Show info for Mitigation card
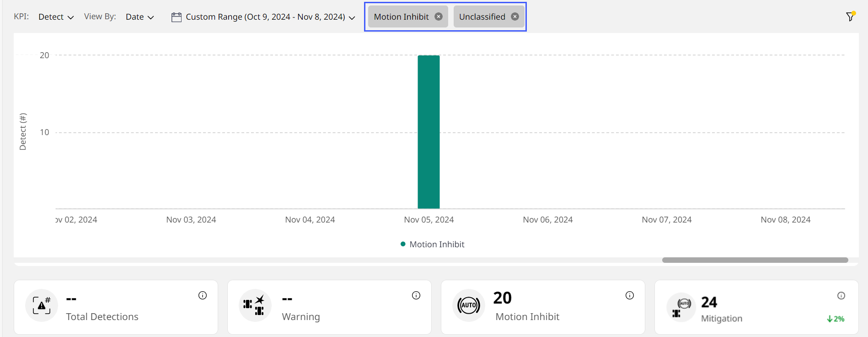This screenshot has width=868, height=337. 841,296
